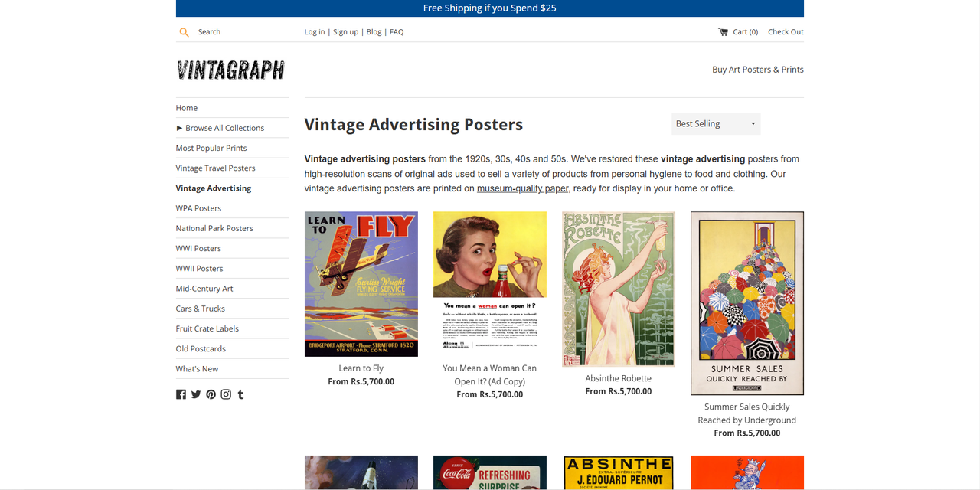Select Vintage Advertising in sidebar
Image resolution: width=980 pixels, height=490 pixels.
214,188
